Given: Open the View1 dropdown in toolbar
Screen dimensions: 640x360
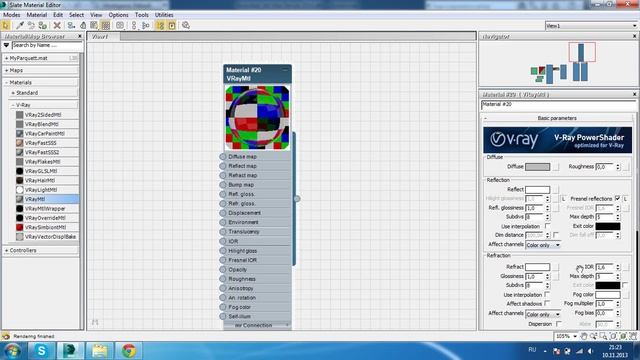Looking at the screenshot, I should 591,26.
